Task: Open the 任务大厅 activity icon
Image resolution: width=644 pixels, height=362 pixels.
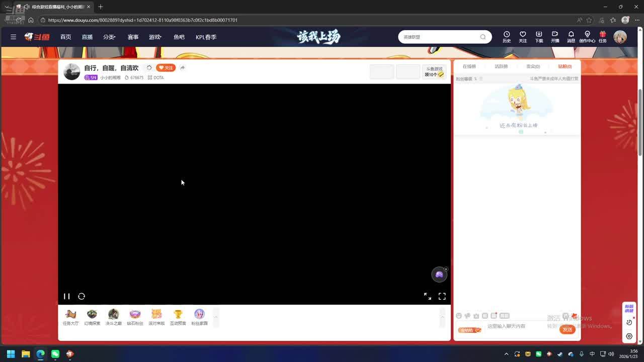Action: pyautogui.click(x=70, y=317)
